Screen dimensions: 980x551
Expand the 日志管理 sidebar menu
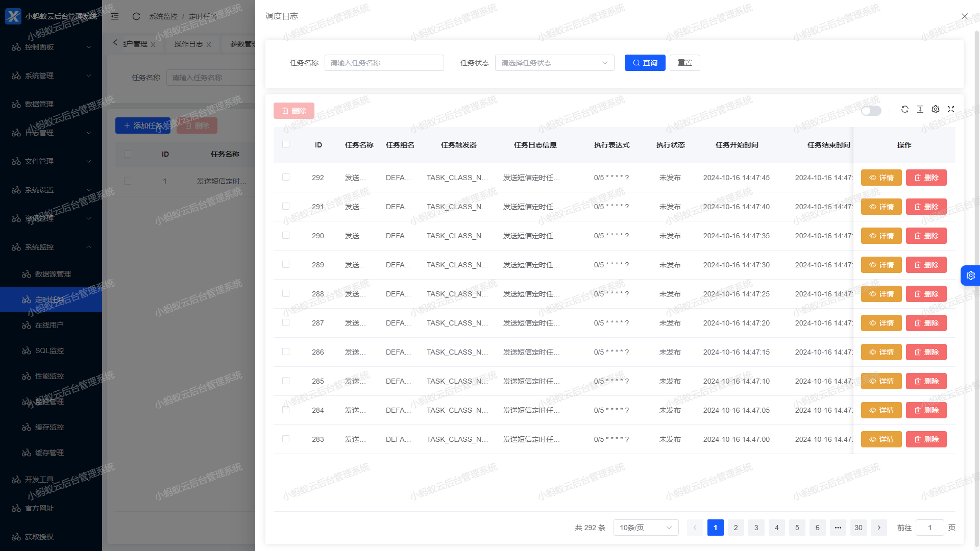pos(51,133)
